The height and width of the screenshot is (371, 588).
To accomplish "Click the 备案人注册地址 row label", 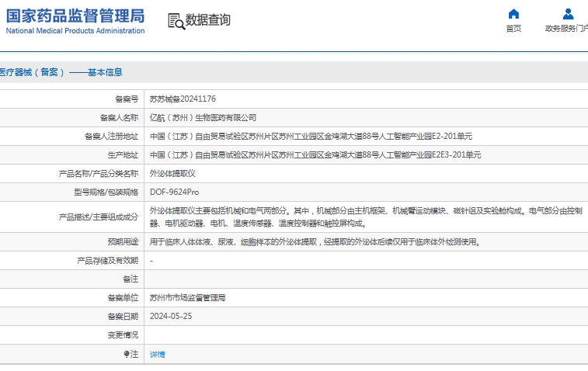I will click(112, 137).
